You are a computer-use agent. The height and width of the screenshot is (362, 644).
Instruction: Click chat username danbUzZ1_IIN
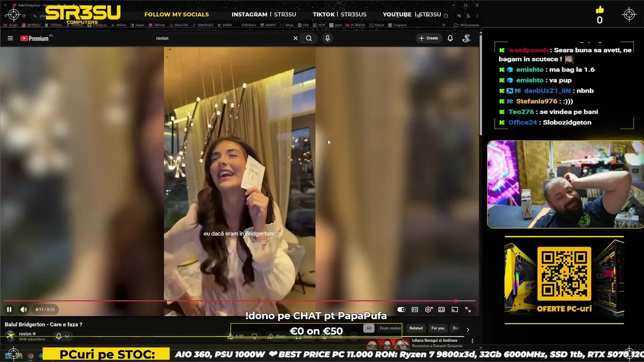tap(547, 91)
